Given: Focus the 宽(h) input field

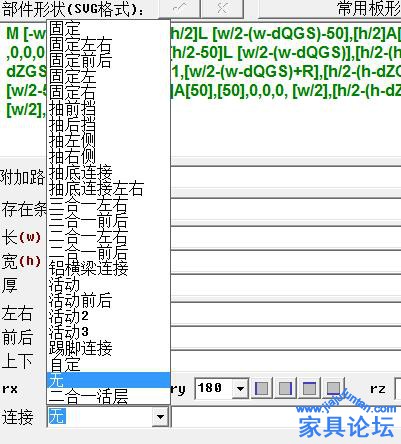Looking at the screenshot, I should (286, 261).
